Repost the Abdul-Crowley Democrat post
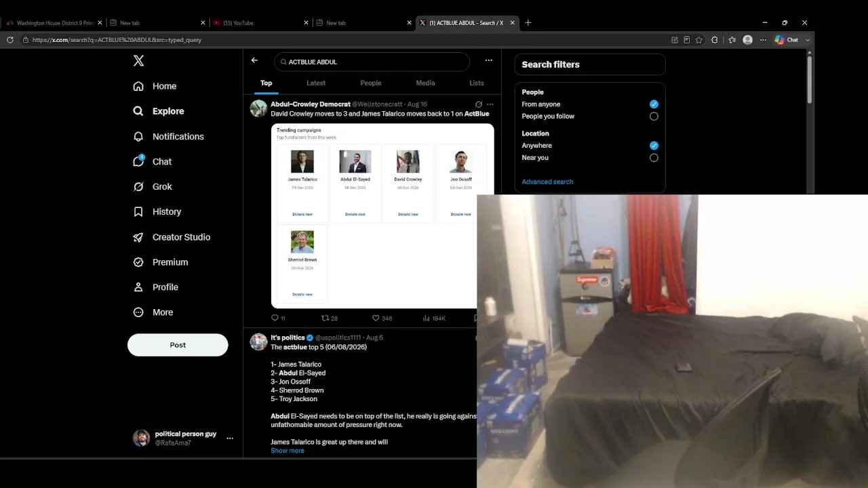This screenshot has width=868, height=488. (x=325, y=318)
